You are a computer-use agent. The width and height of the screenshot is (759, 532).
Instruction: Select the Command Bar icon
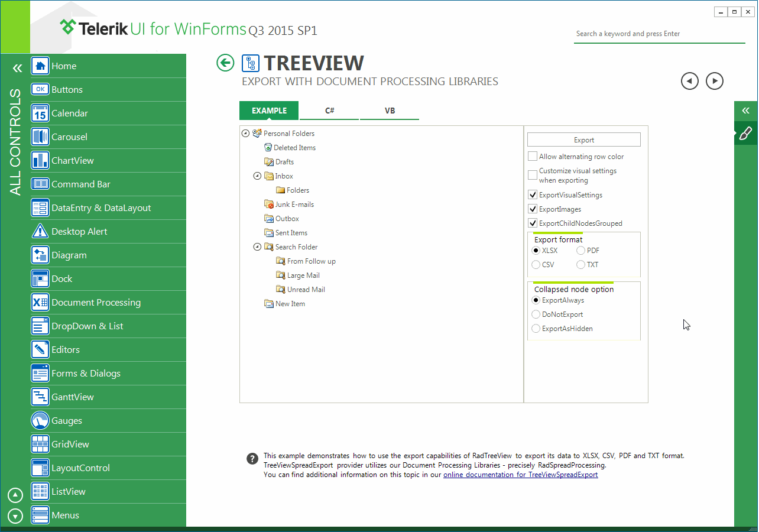coord(40,184)
